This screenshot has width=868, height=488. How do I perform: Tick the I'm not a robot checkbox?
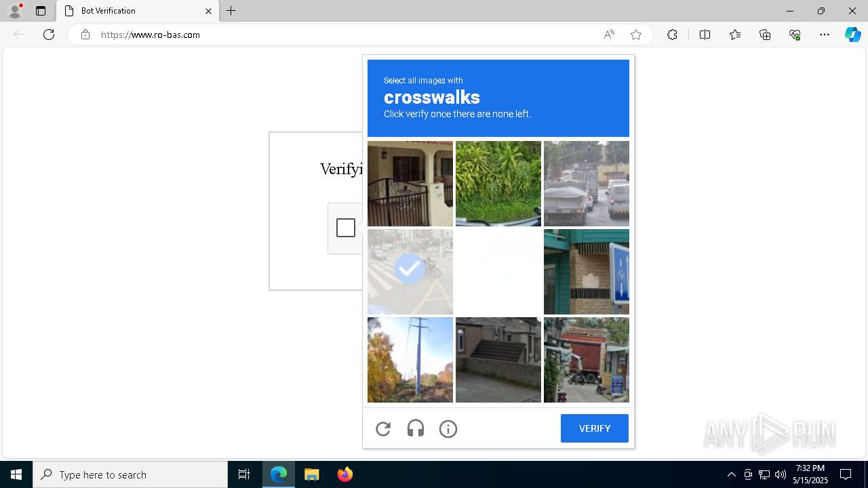346,228
